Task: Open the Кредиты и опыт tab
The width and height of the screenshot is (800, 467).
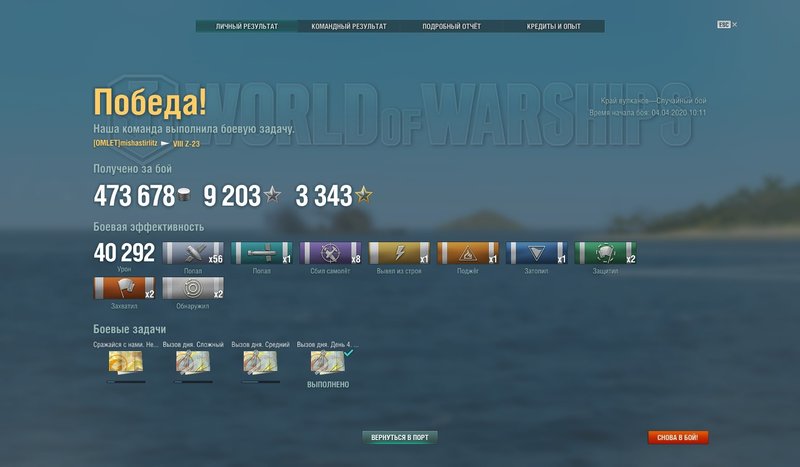Action: pos(554,26)
